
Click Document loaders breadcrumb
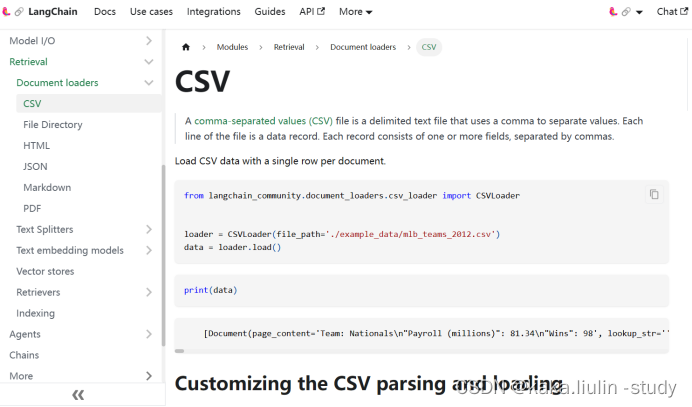[363, 47]
